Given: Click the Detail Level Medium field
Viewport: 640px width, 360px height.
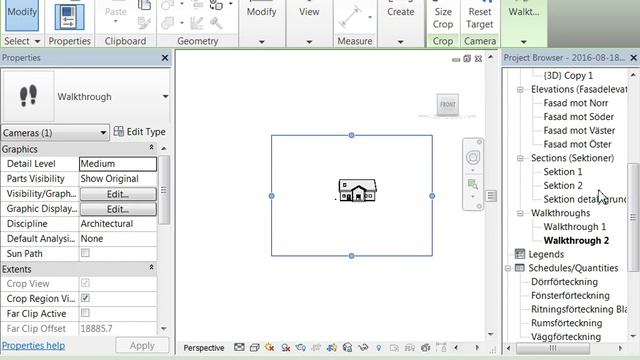Looking at the screenshot, I should tap(118, 164).
